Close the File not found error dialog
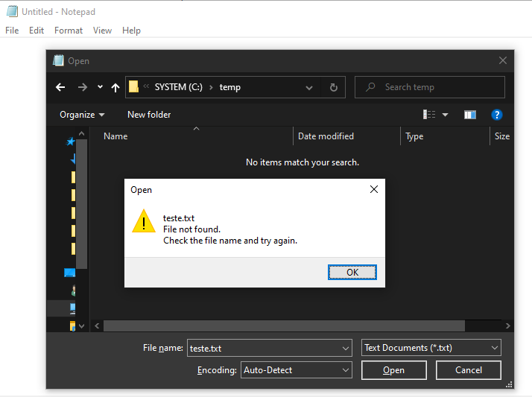The width and height of the screenshot is (532, 397). click(374, 190)
